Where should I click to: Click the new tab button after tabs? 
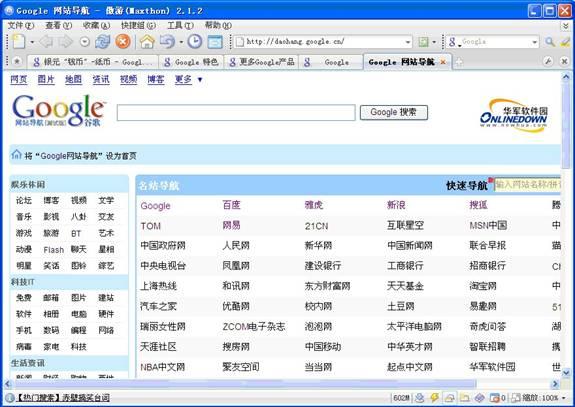459,62
